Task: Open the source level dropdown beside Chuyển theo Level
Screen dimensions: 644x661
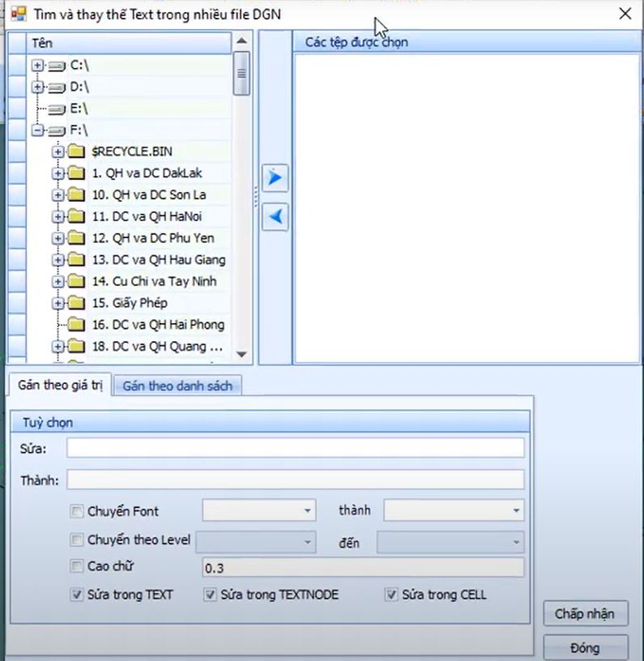Action: pos(307,542)
